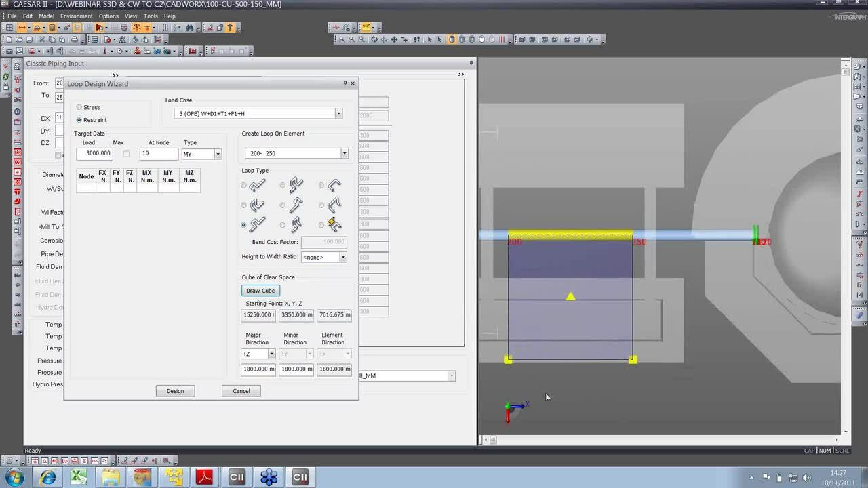Image resolution: width=868 pixels, height=488 pixels.
Task: Pin the Loop Design Wizard panel
Action: 345,83
